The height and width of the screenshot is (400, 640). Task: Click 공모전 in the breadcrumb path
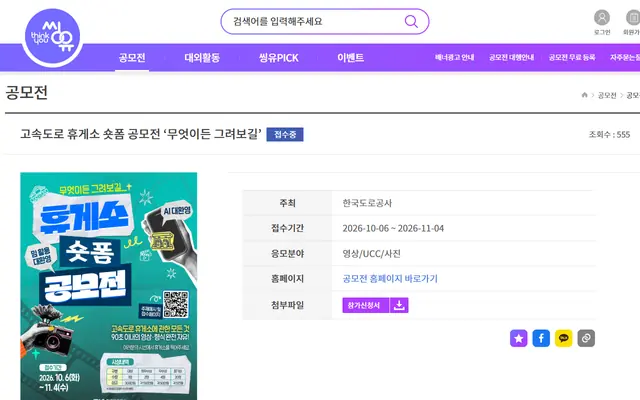pyautogui.click(x=607, y=95)
